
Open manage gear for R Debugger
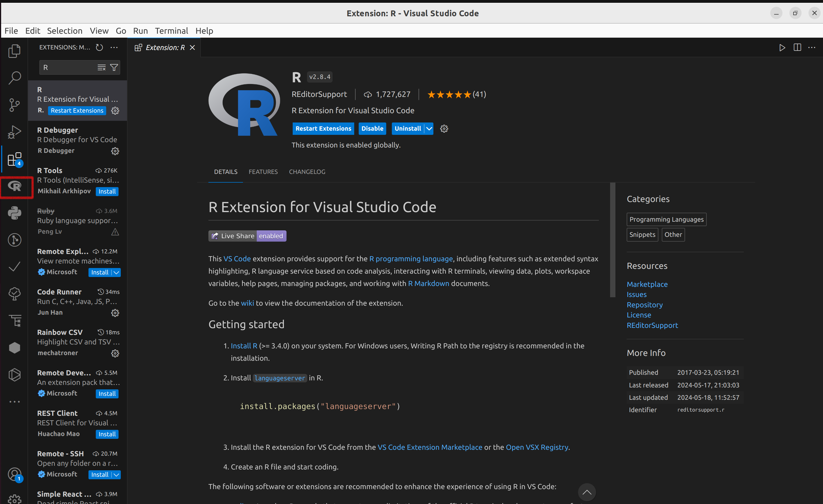[115, 151]
